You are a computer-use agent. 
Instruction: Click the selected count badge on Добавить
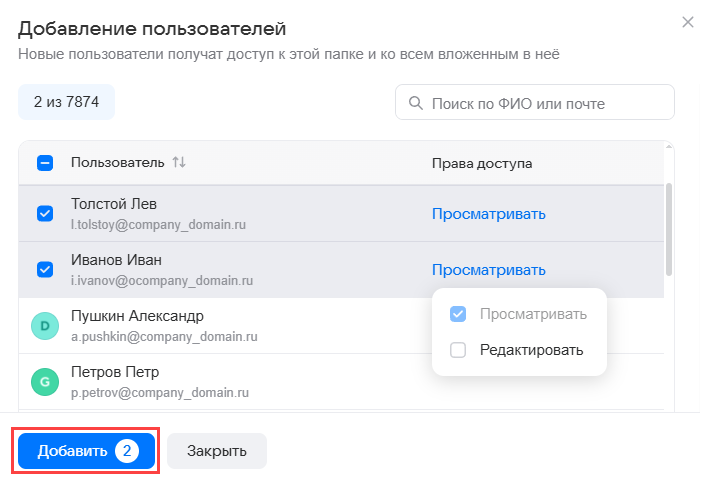tap(126, 451)
